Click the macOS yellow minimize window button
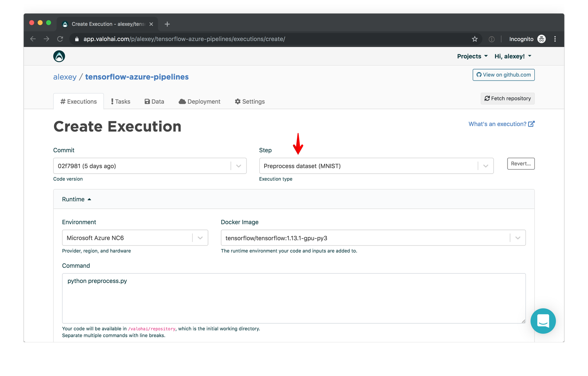Image resolution: width=588 pixels, height=376 pixels. pos(40,23)
